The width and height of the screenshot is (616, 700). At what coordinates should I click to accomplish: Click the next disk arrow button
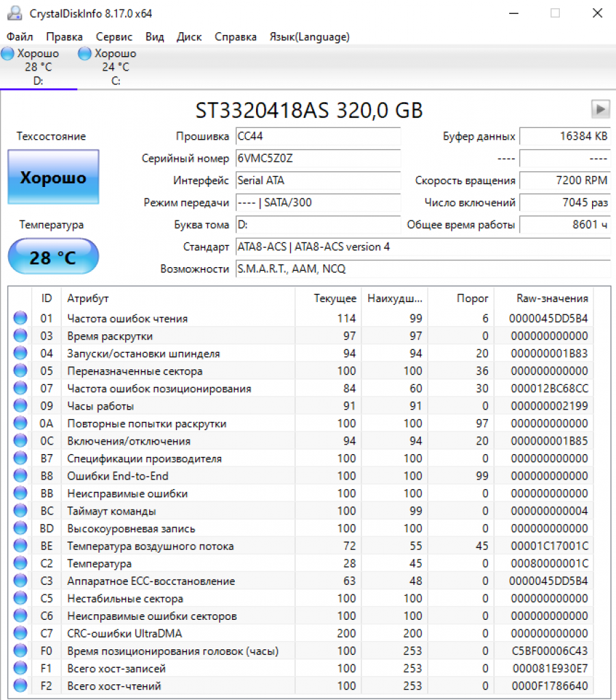pyautogui.click(x=600, y=109)
